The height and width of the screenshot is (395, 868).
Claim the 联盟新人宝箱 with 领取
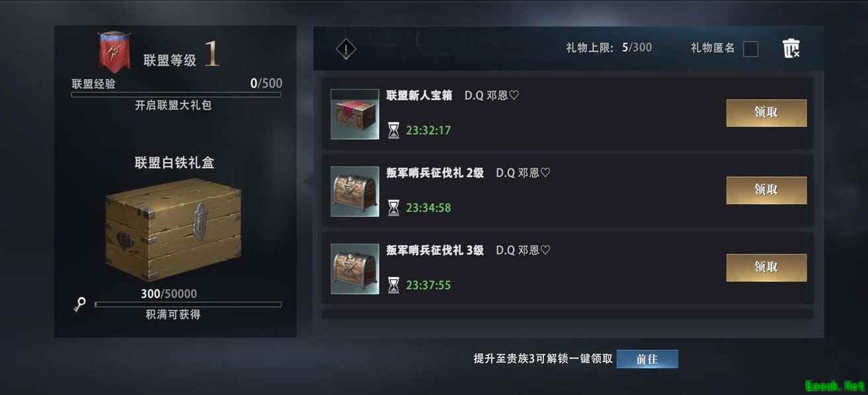point(766,113)
